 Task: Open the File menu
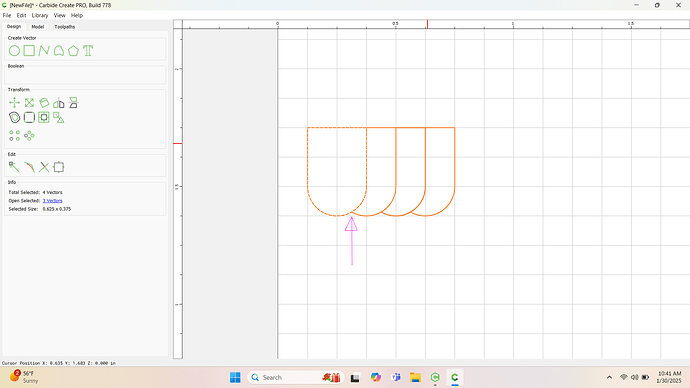click(x=7, y=15)
